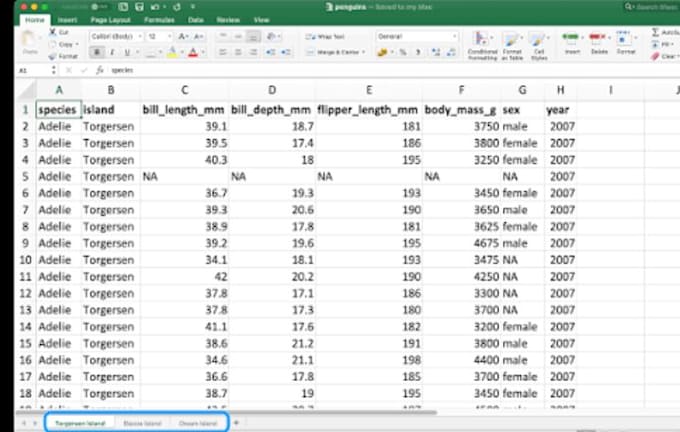Image resolution: width=680 pixels, height=432 pixels.
Task: Select the Torgersen Island sheet tab
Action: point(80,423)
